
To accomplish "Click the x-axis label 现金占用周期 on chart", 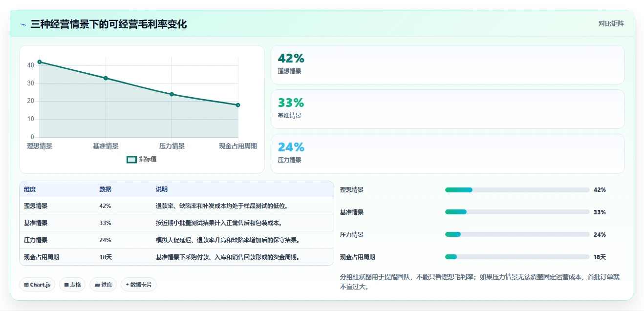I will [x=238, y=146].
